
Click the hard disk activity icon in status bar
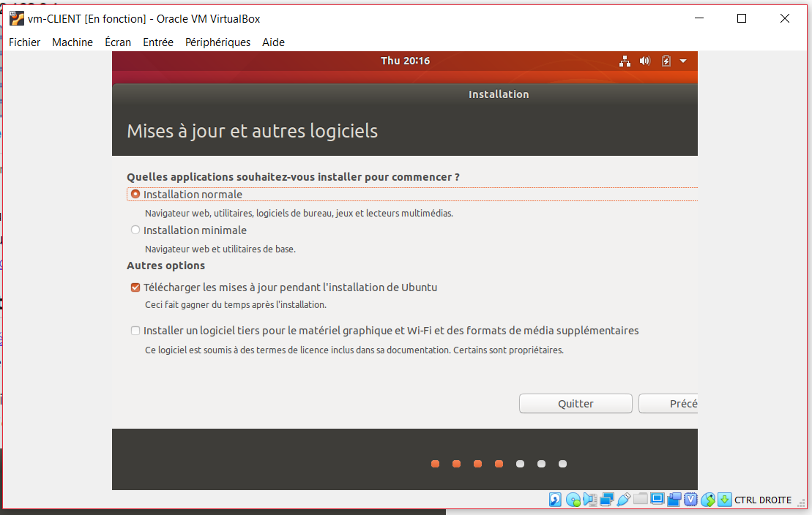point(556,500)
